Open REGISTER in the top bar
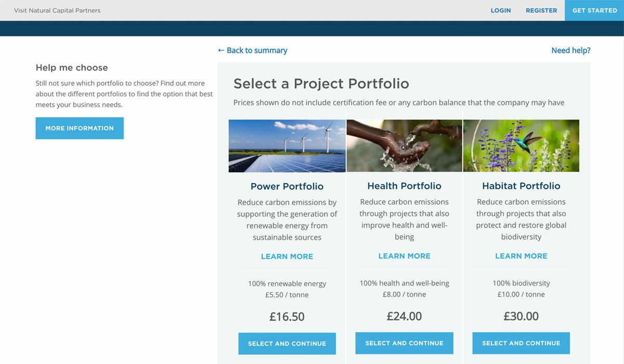 tap(541, 10)
